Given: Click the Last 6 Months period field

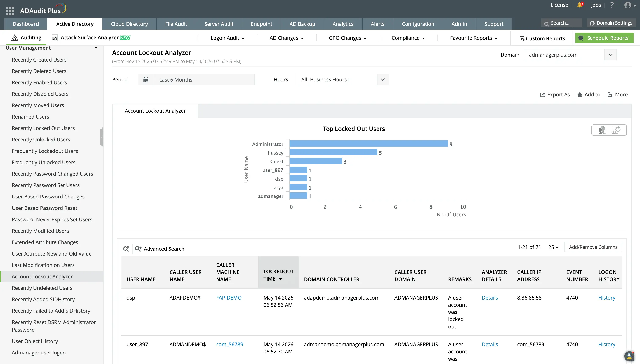Looking at the screenshot, I should tap(204, 80).
